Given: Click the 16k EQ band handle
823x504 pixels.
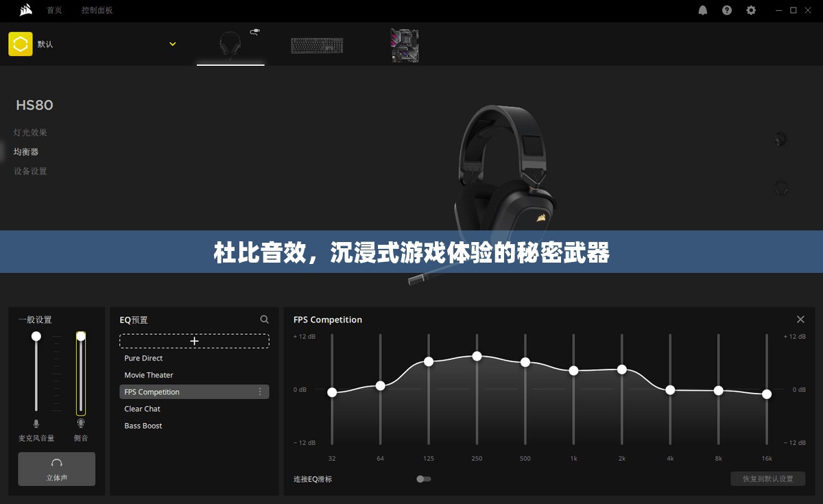Looking at the screenshot, I should [x=767, y=394].
